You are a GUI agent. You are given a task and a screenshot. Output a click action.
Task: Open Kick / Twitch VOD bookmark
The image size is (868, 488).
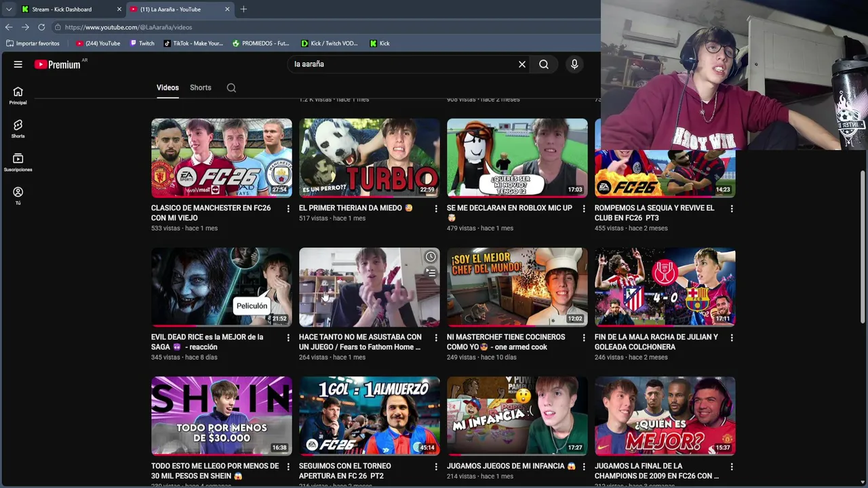click(330, 43)
